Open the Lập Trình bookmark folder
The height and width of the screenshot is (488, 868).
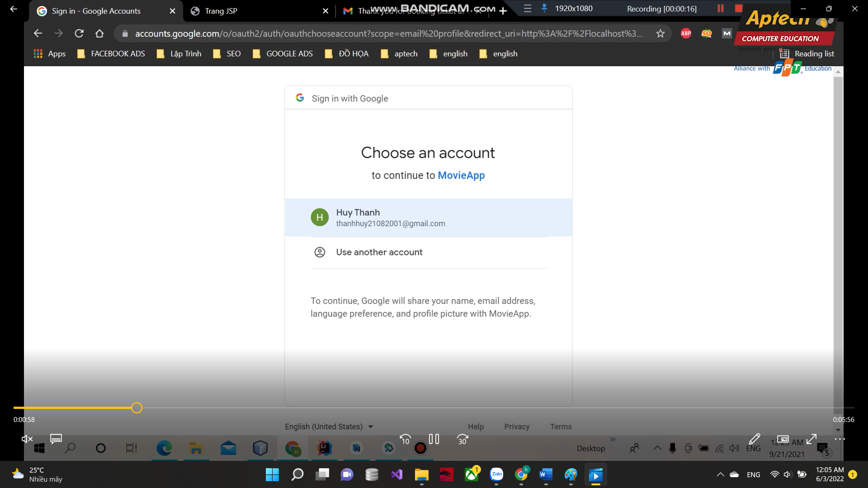(179, 54)
